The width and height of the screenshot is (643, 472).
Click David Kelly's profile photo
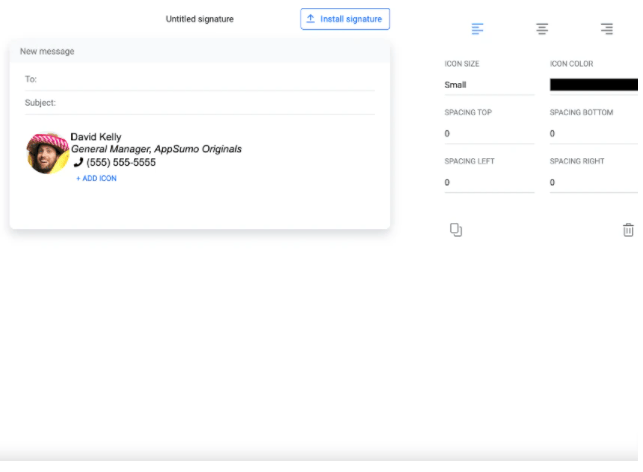pyautogui.click(x=46, y=153)
